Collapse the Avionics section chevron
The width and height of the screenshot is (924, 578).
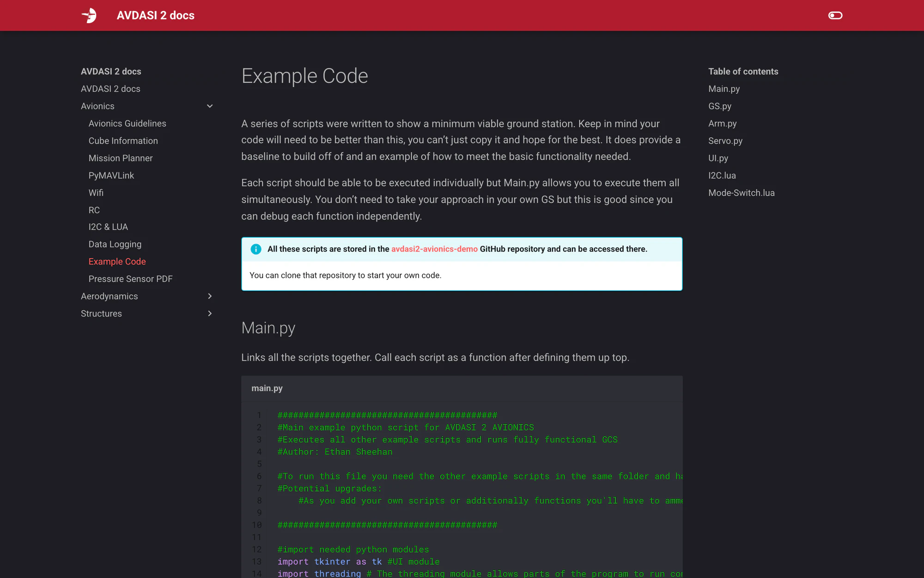click(x=210, y=106)
